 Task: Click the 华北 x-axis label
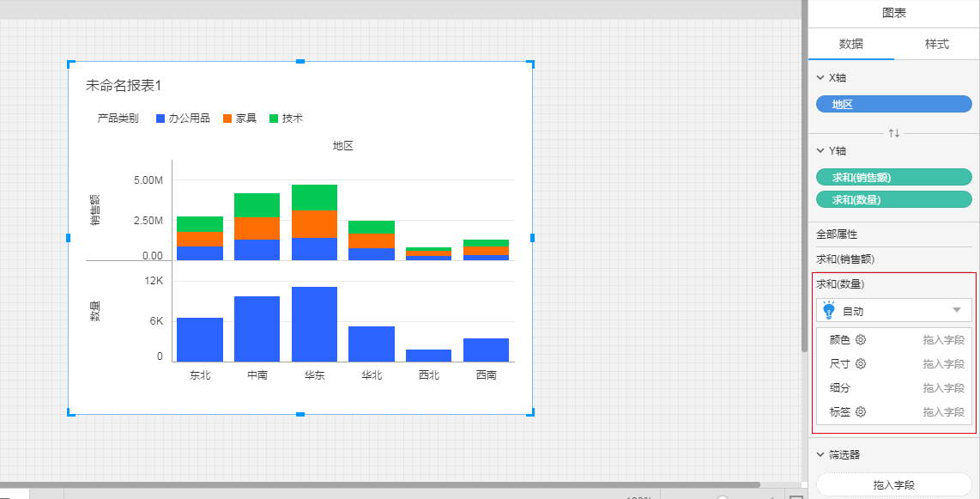372,375
